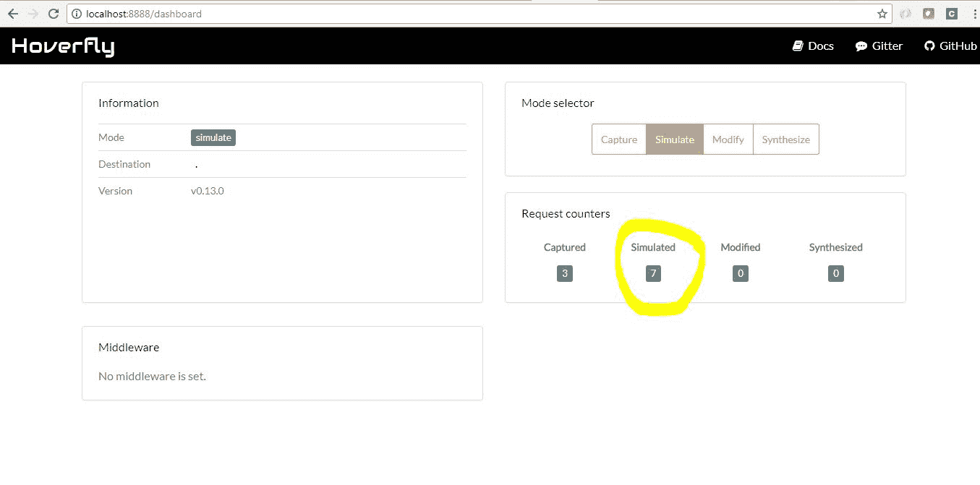
Task: Click the Synthesized counter value 0
Action: click(836, 273)
